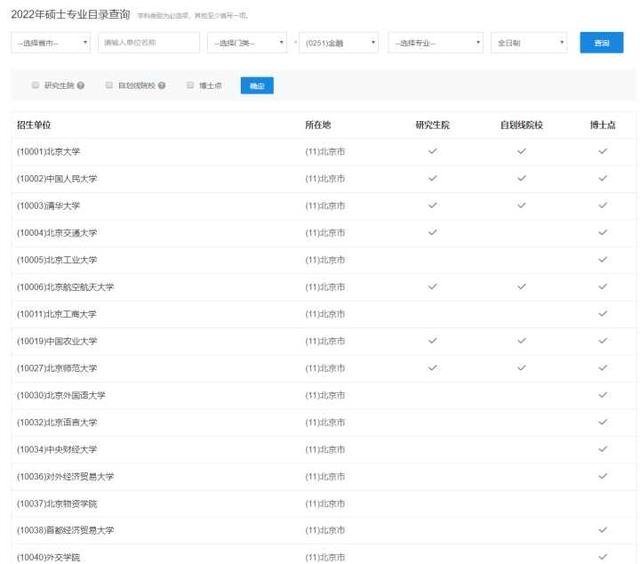This screenshot has height=564, width=640.
Task: Click 研究生院 check mark in 中国人民大学 row
Action: point(432,178)
